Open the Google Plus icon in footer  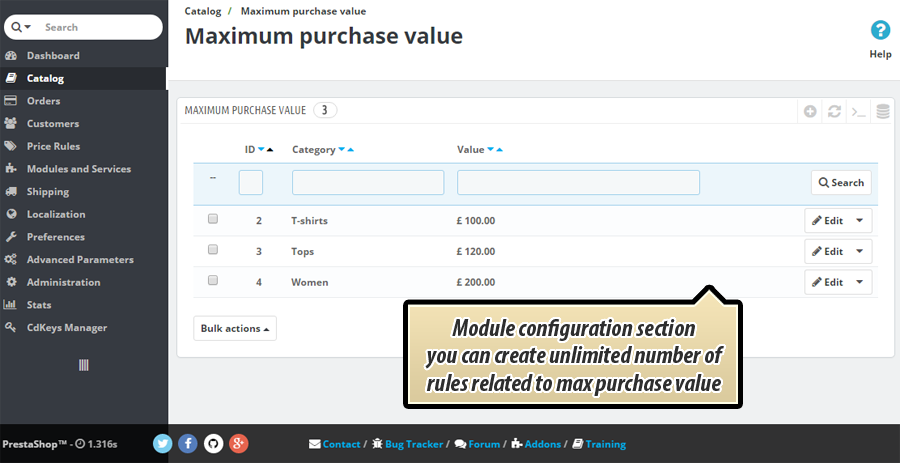[238, 443]
